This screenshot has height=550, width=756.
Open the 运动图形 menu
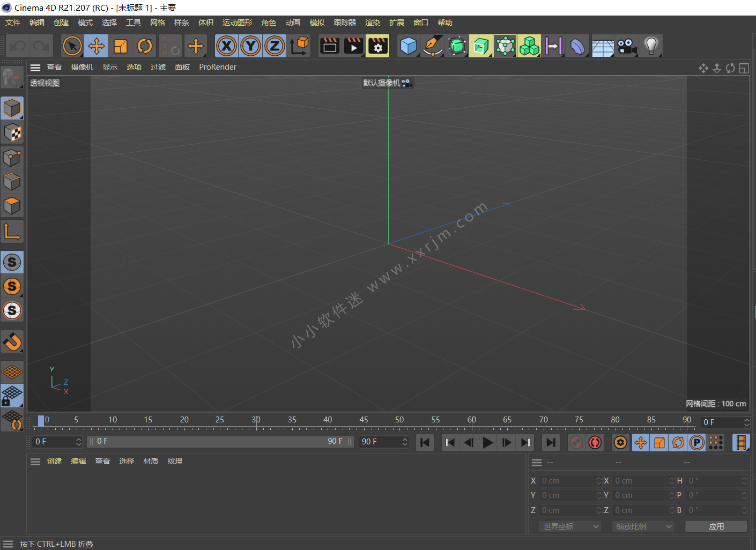[237, 23]
